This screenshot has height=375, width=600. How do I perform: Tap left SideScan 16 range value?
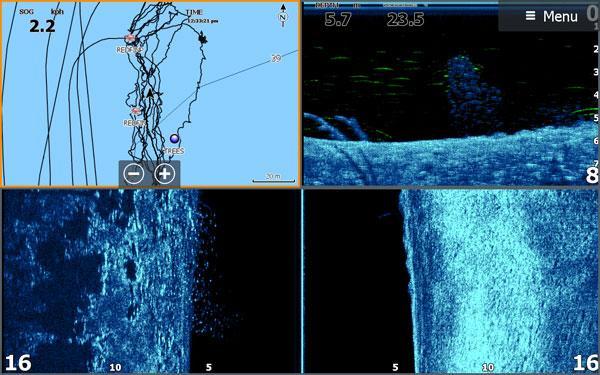(x=18, y=363)
